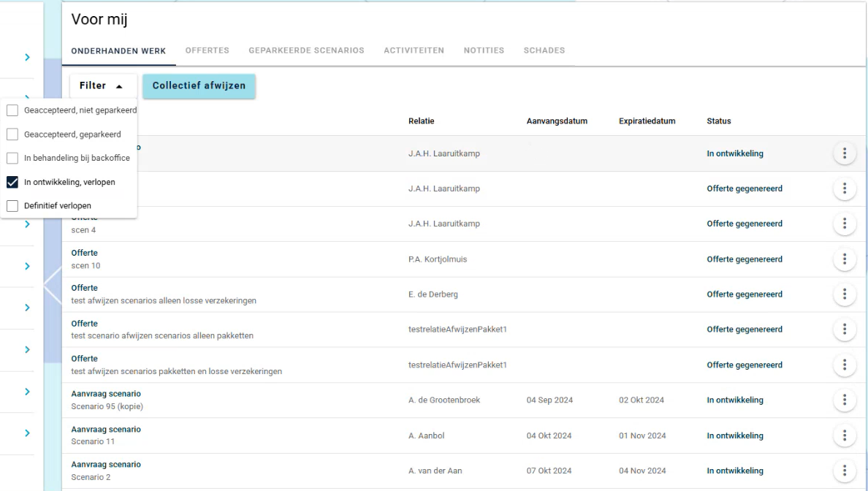
Task: Open row actions for P.A. Kortjolmuis offerte
Action: click(x=844, y=259)
